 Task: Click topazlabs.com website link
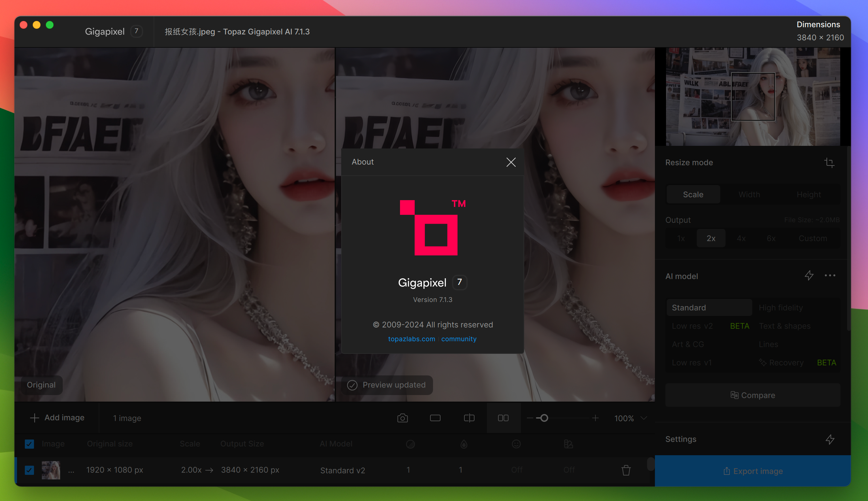pyautogui.click(x=411, y=339)
